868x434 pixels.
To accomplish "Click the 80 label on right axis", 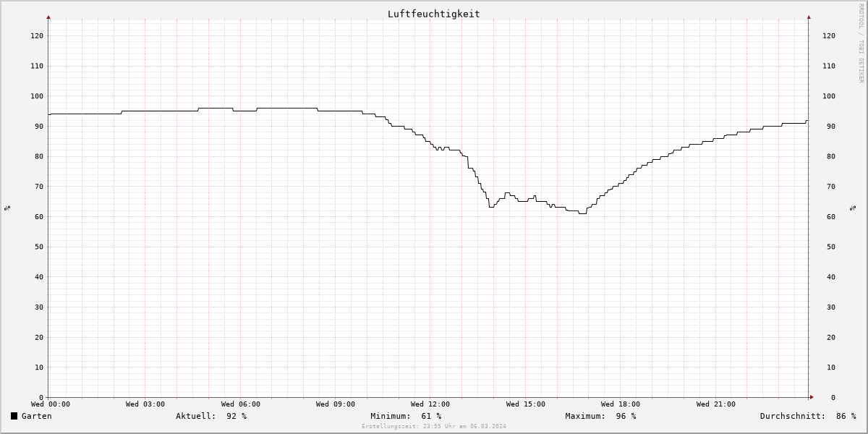I will tap(831, 156).
